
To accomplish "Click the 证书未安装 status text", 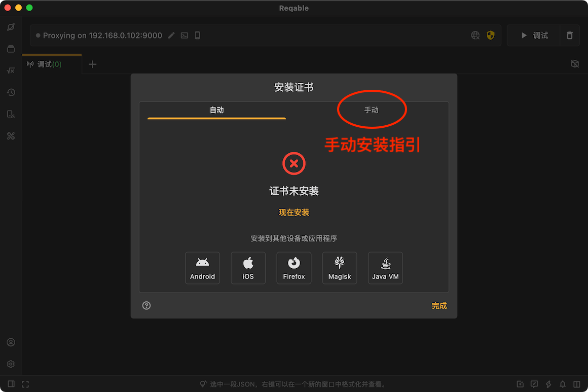I will point(294,191).
